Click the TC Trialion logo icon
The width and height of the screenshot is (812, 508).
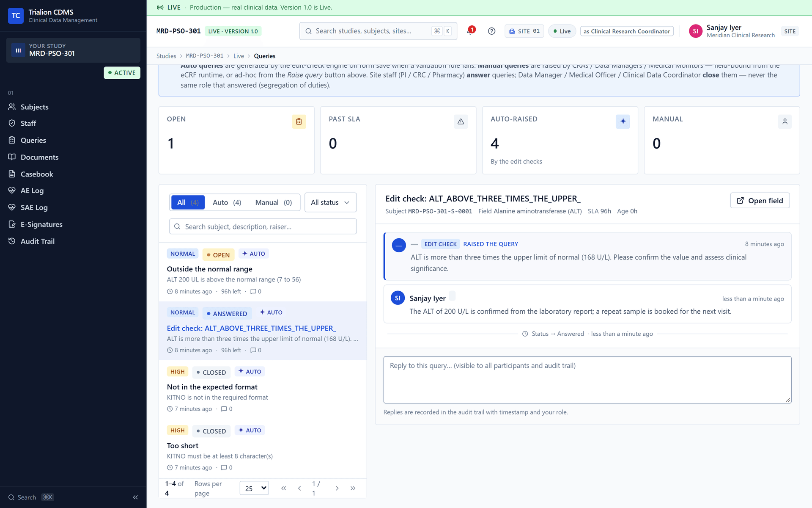click(16, 16)
